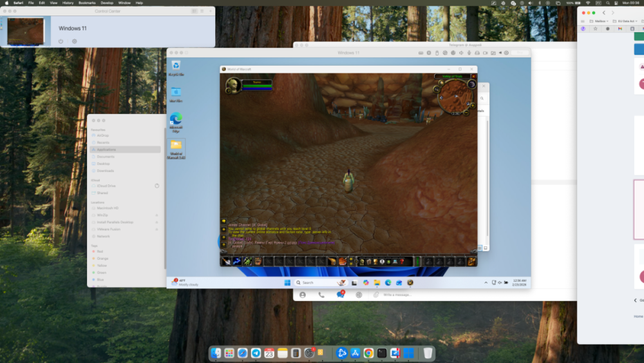Open Telegram from the macOS Dock
644x363 pixels.
click(256, 353)
